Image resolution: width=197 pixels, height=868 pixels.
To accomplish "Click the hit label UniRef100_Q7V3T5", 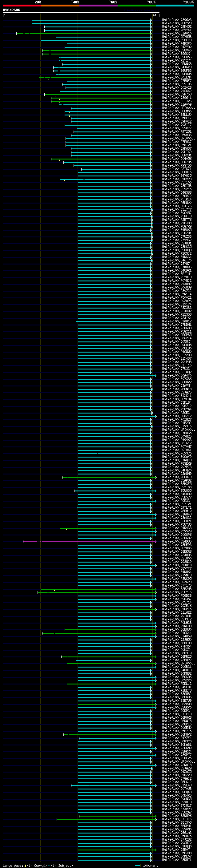I will coord(177,426).
